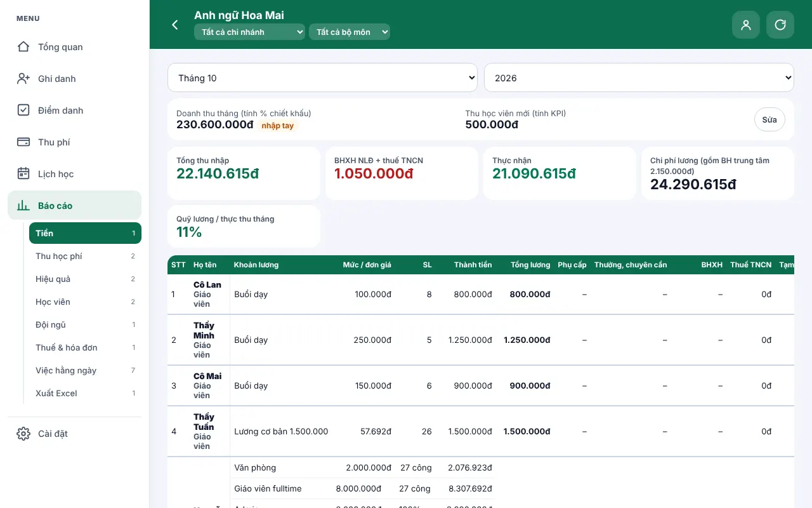Image resolution: width=812 pixels, height=508 pixels.
Task: Select the Việc hằng ngày sub-tab
Action: click(x=85, y=370)
